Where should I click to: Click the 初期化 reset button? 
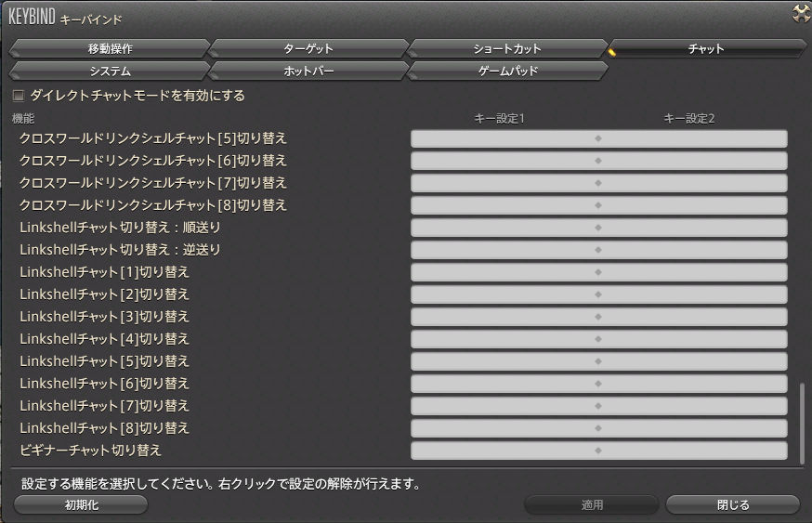click(82, 504)
